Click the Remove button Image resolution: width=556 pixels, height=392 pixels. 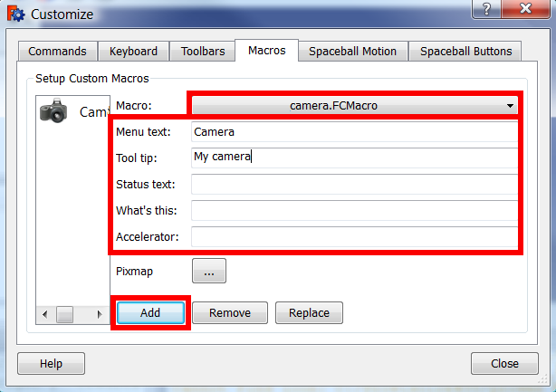point(230,312)
